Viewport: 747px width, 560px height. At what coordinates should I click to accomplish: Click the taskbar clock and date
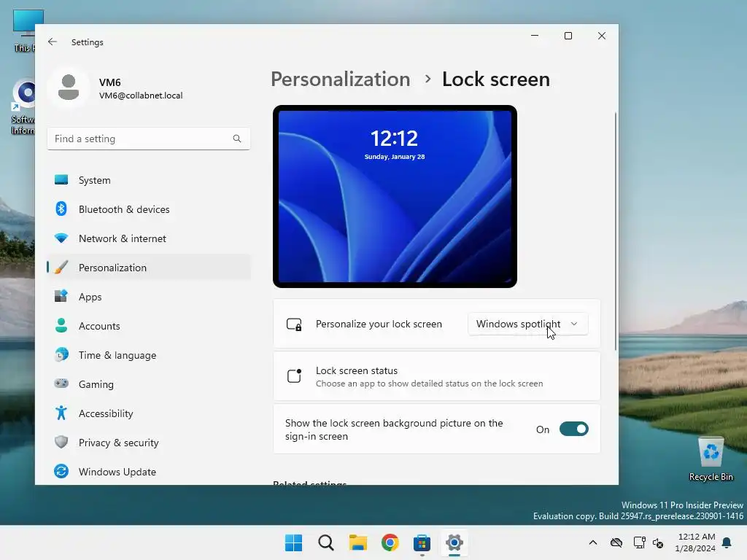click(x=695, y=542)
